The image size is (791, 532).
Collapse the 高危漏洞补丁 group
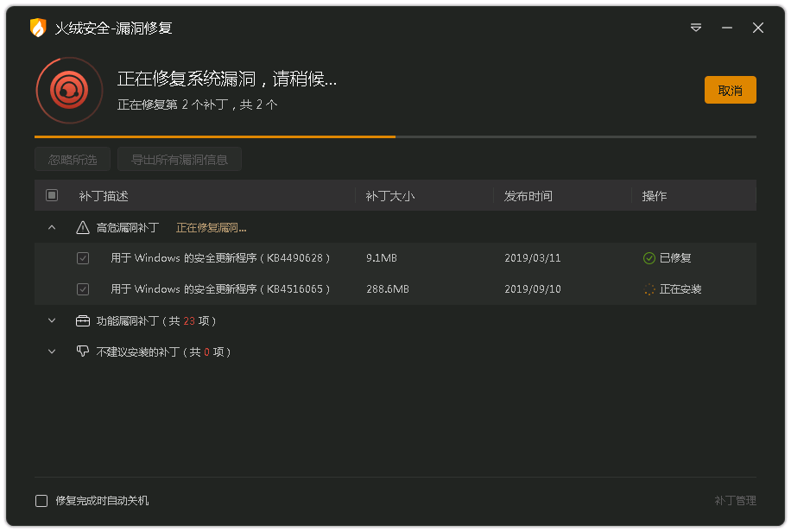[52, 228]
